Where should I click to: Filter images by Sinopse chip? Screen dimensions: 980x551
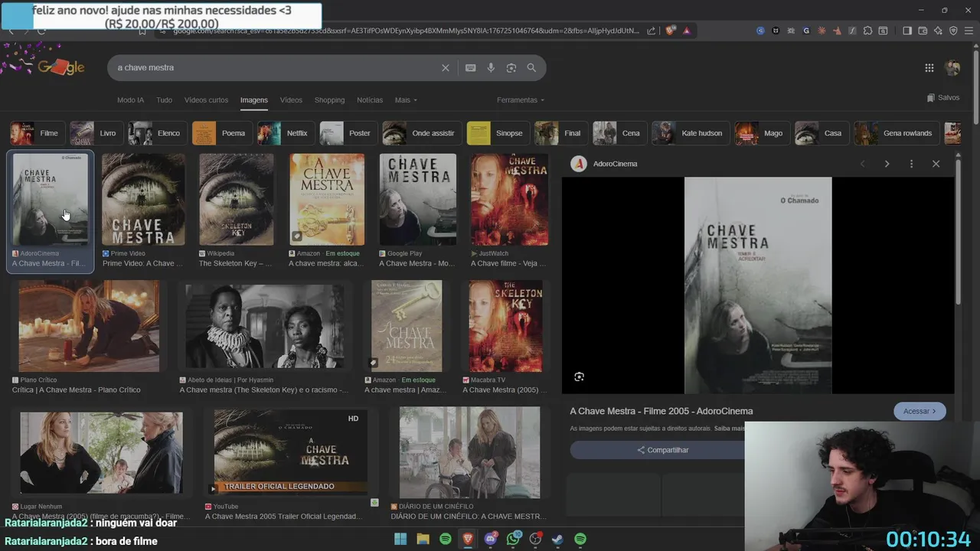[497, 133]
